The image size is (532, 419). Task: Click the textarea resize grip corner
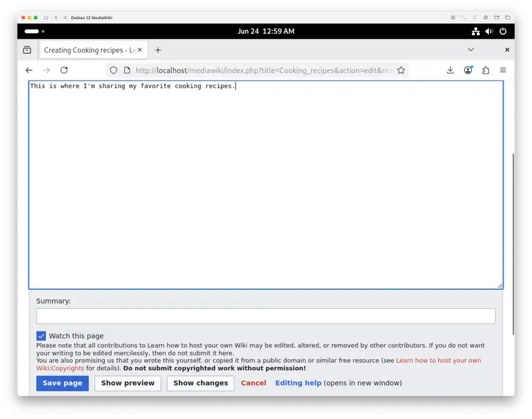(500, 286)
